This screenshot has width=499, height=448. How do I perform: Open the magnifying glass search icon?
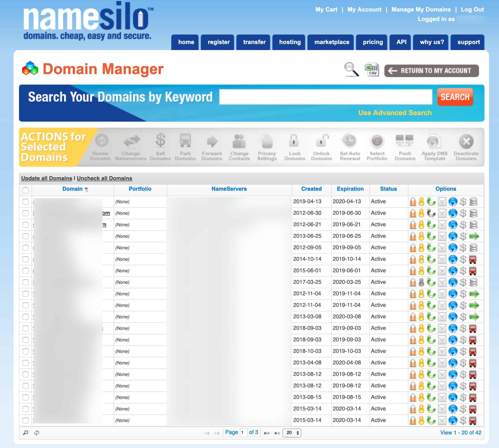coord(352,69)
